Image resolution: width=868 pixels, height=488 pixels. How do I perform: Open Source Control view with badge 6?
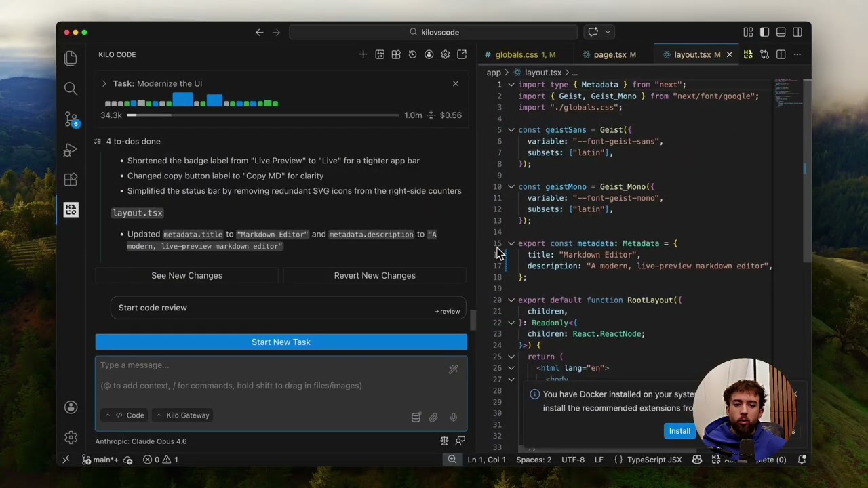point(71,119)
